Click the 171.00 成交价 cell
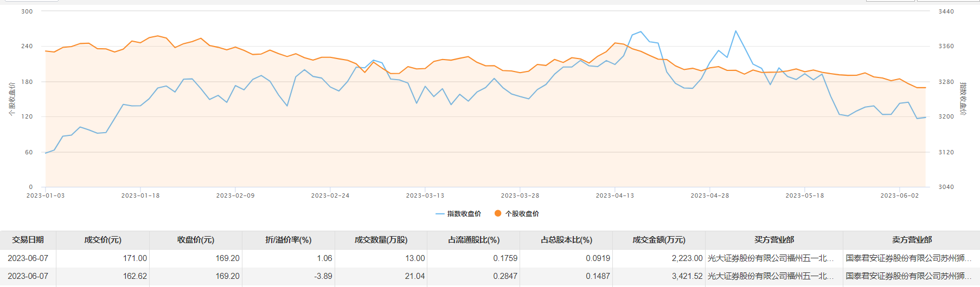980x287 pixels. 135,258
